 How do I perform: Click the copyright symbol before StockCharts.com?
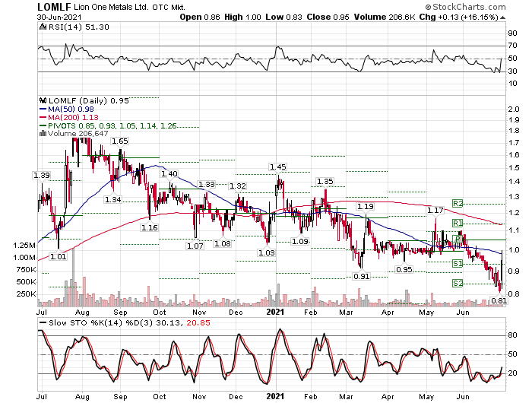(x=428, y=7)
